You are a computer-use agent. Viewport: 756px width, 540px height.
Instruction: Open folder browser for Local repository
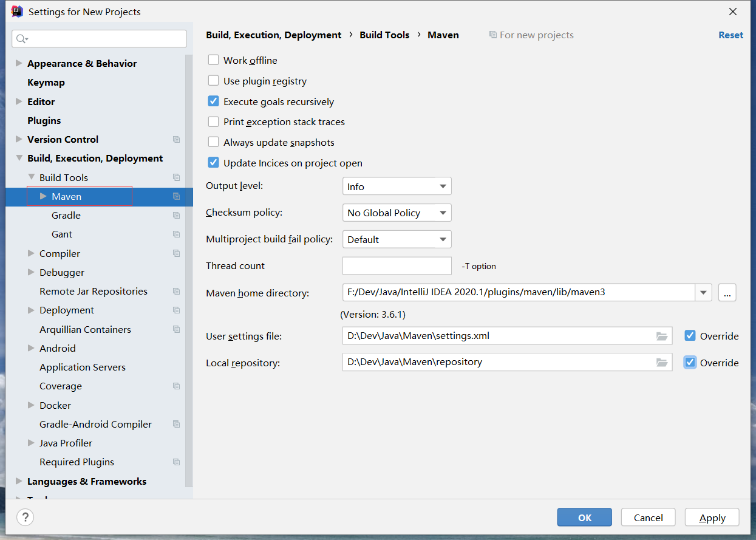pyautogui.click(x=662, y=363)
